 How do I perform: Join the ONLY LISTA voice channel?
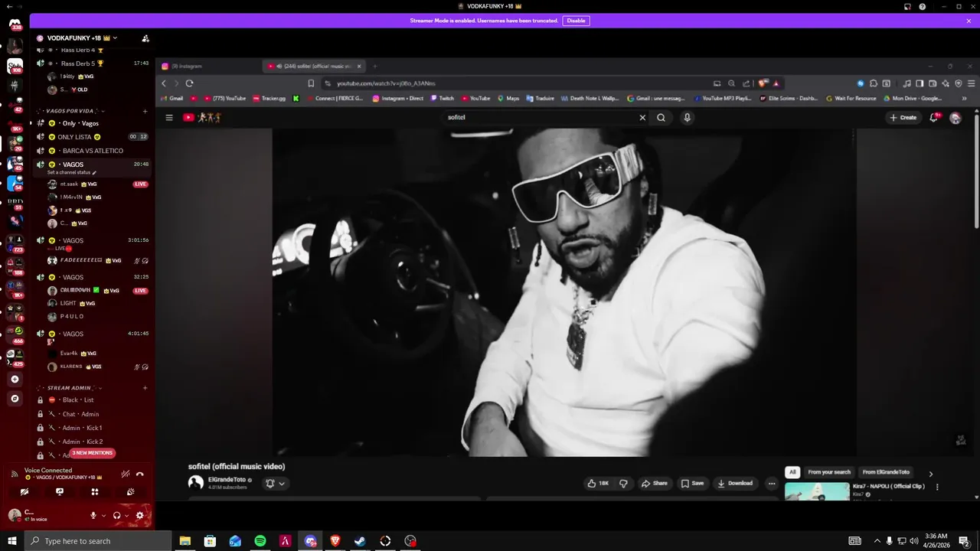[93, 137]
